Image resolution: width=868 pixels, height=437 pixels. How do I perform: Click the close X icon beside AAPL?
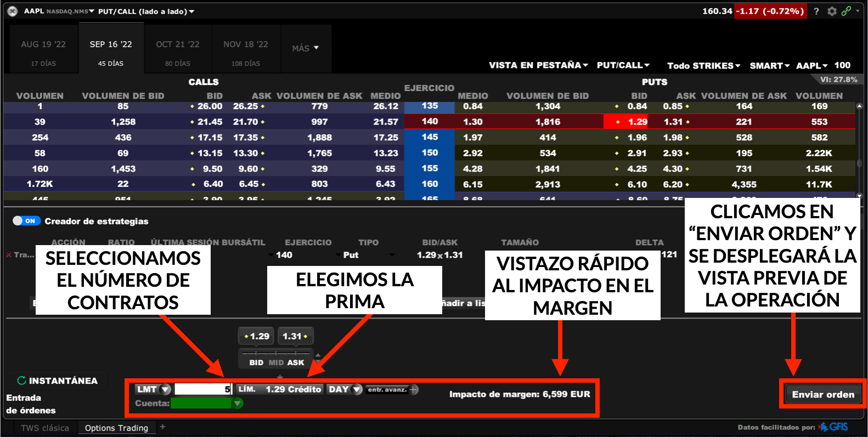click(x=13, y=11)
